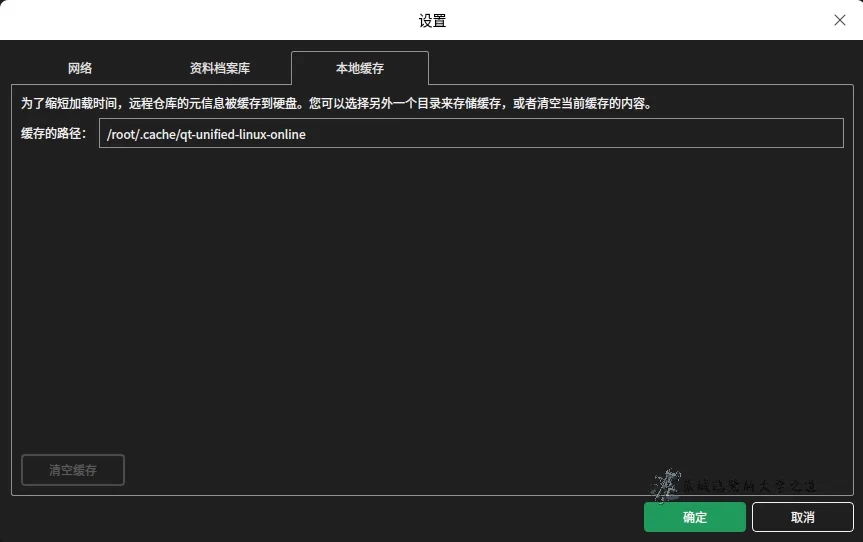Click the 缓存的路径 input field
This screenshot has height=542, width=863.
click(x=470, y=134)
